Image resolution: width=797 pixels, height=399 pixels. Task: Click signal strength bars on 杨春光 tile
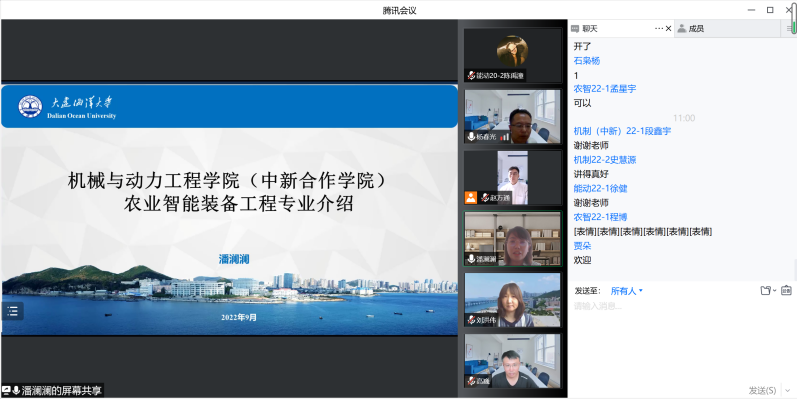coord(504,137)
